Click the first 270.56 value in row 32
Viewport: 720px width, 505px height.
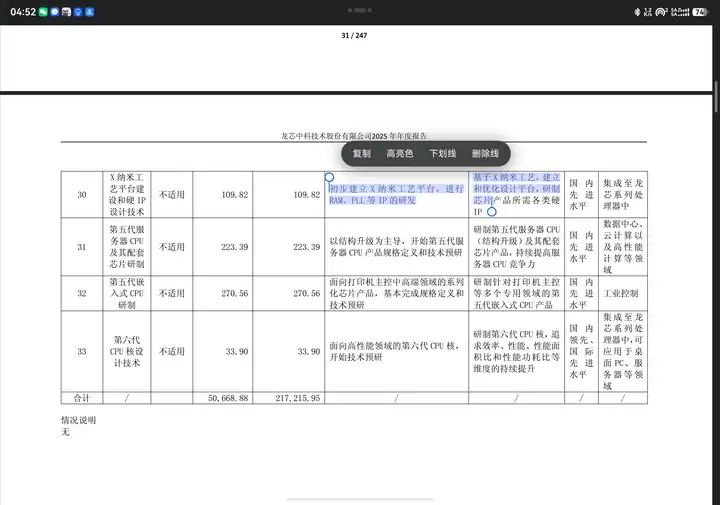[x=235, y=293]
